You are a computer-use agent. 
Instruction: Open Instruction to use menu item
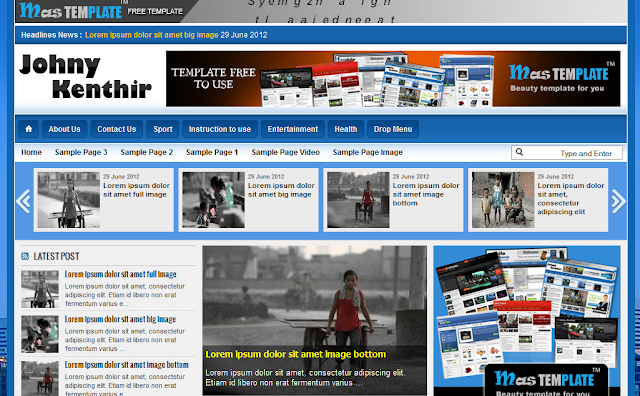220,129
